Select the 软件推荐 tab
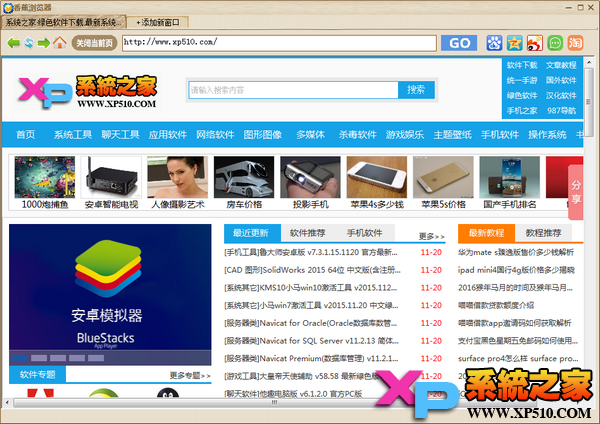Image resolution: width=600 pixels, height=424 pixels. tap(308, 233)
